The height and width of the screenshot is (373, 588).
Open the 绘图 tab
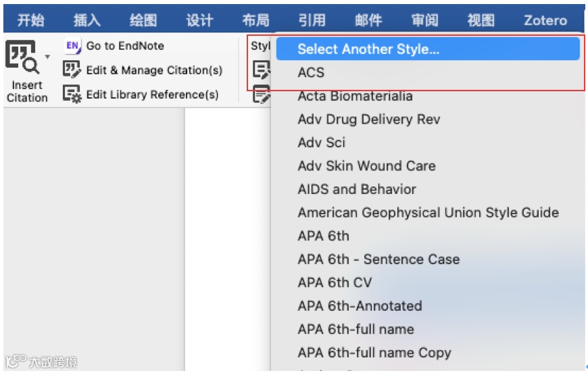(x=143, y=20)
